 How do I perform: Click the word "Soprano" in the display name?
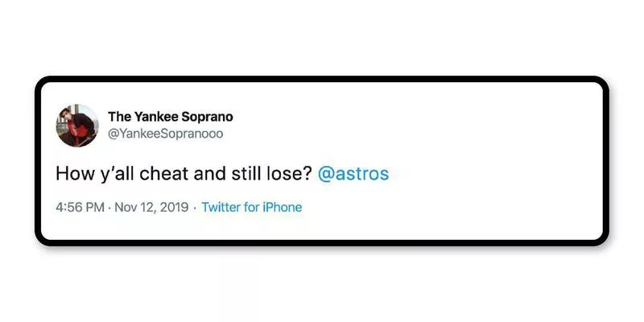(208, 118)
